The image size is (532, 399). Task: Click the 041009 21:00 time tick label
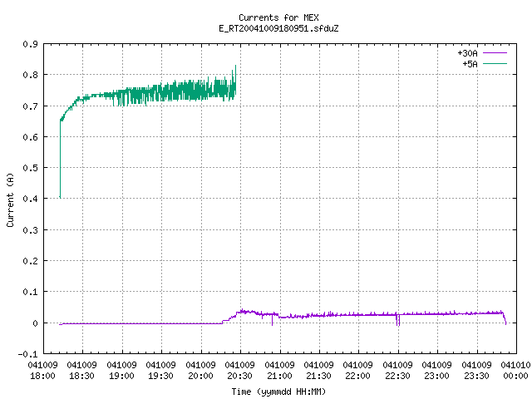pos(279,371)
